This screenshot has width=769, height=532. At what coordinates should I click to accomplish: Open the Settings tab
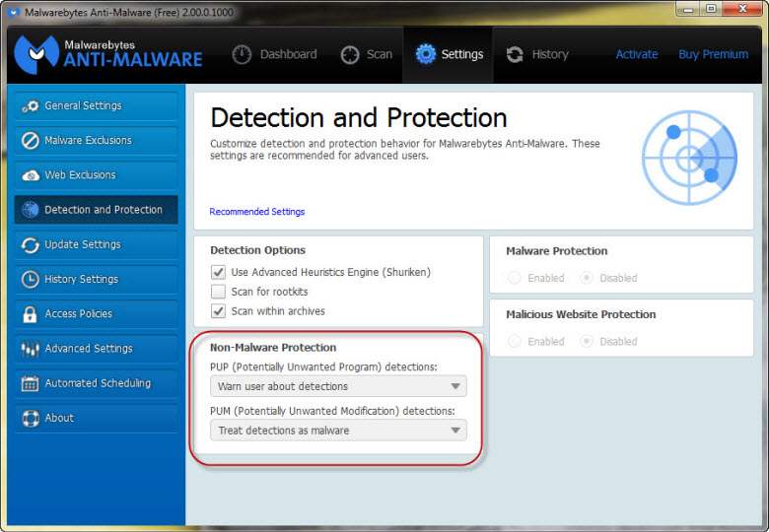click(x=449, y=54)
